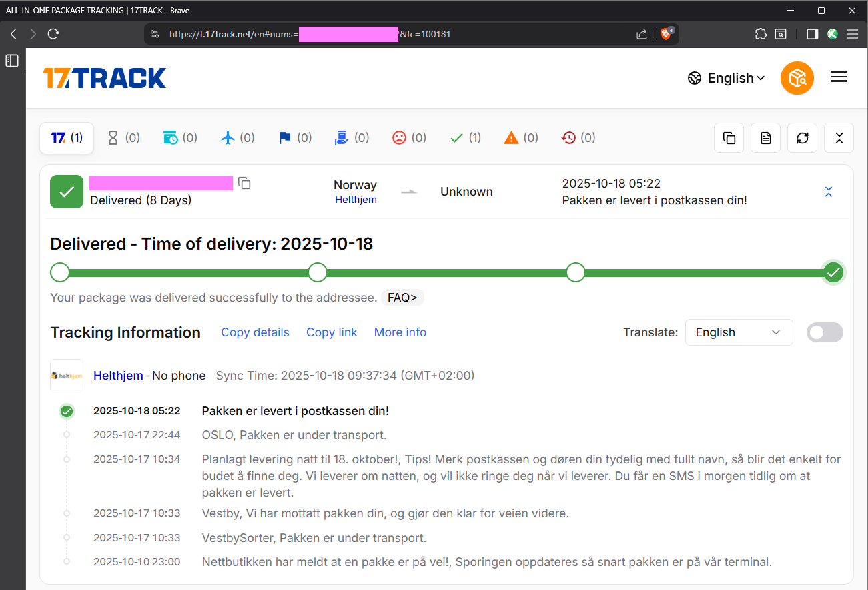The height and width of the screenshot is (590, 868).
Task: Open the English language selector dropdown
Action: pos(726,78)
